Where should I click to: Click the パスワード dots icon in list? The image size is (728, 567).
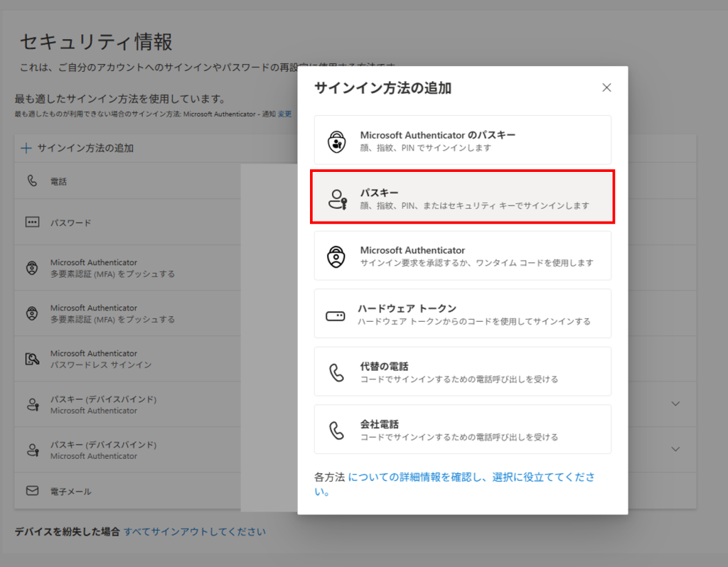point(32,222)
